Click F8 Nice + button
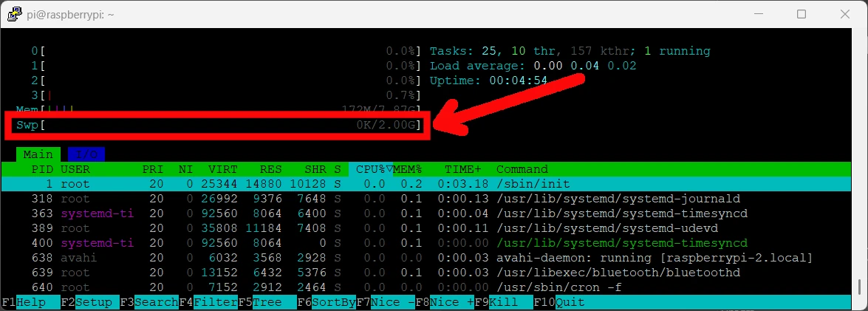868x311 pixels. (445, 303)
